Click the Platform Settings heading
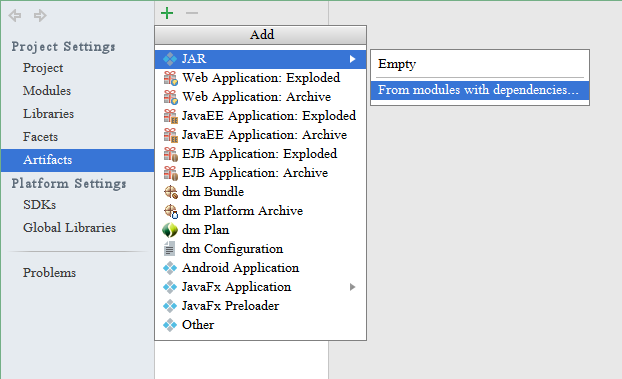Screen dimensions: 622x379 point(69,183)
